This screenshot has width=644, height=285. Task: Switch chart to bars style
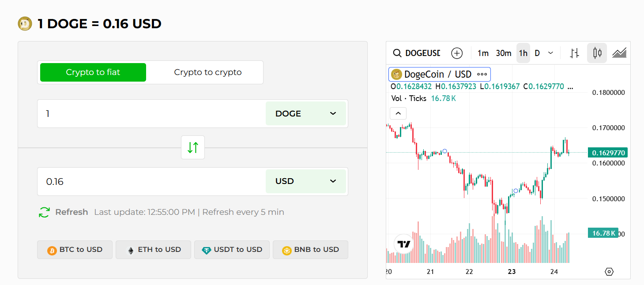coord(575,53)
